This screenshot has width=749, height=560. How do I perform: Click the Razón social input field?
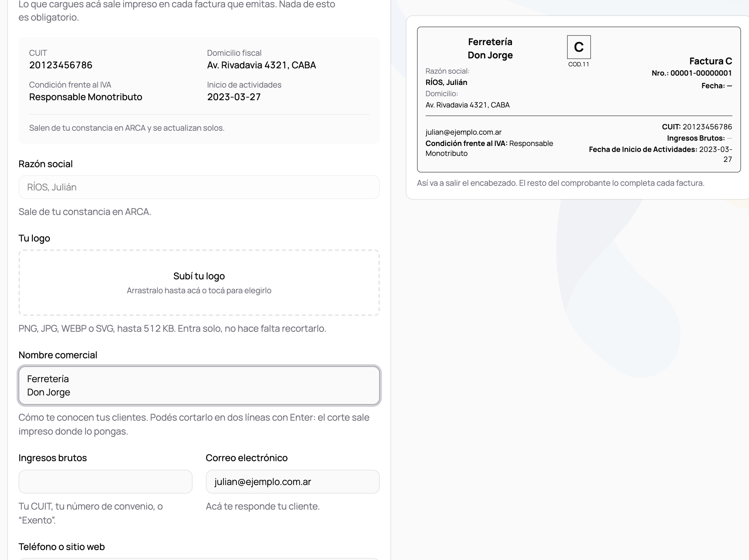199,187
